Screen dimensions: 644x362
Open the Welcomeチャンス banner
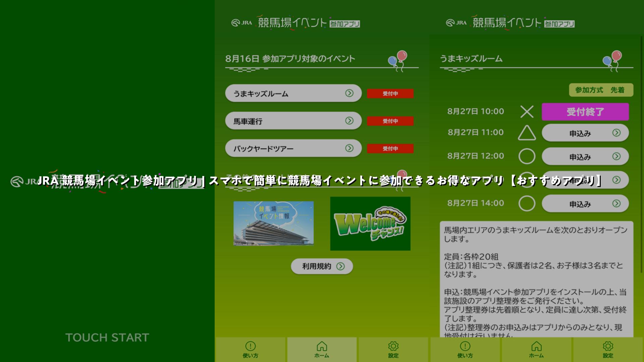[370, 224]
